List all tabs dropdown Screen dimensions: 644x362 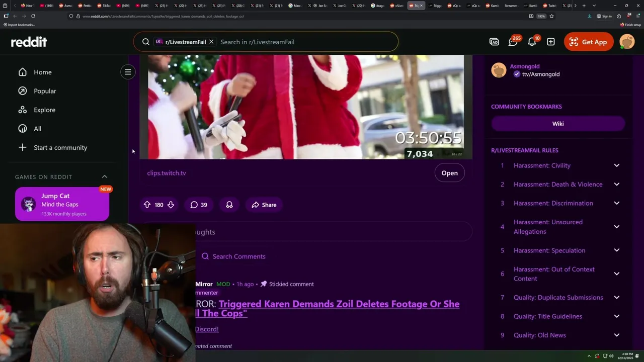594,6
